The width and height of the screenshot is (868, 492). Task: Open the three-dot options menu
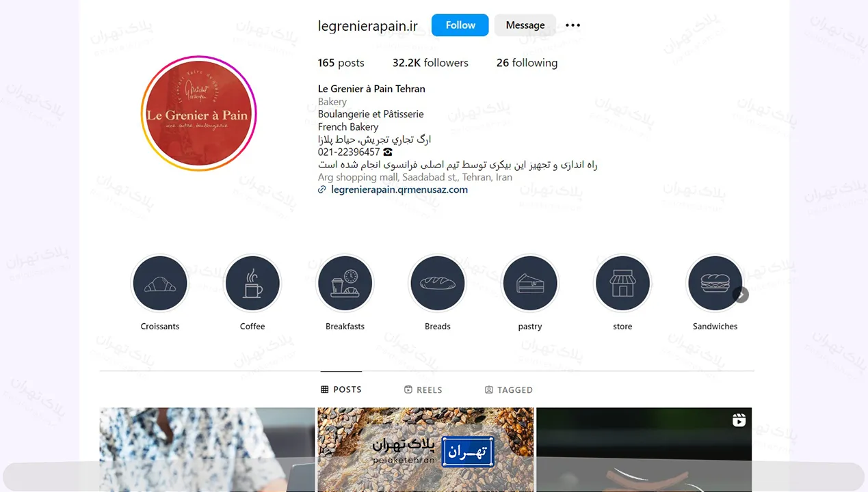tap(573, 25)
